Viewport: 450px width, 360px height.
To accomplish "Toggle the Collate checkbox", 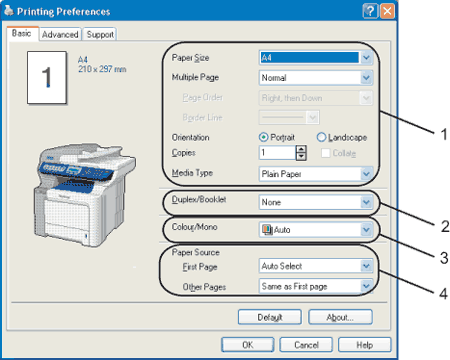I will tap(325, 153).
